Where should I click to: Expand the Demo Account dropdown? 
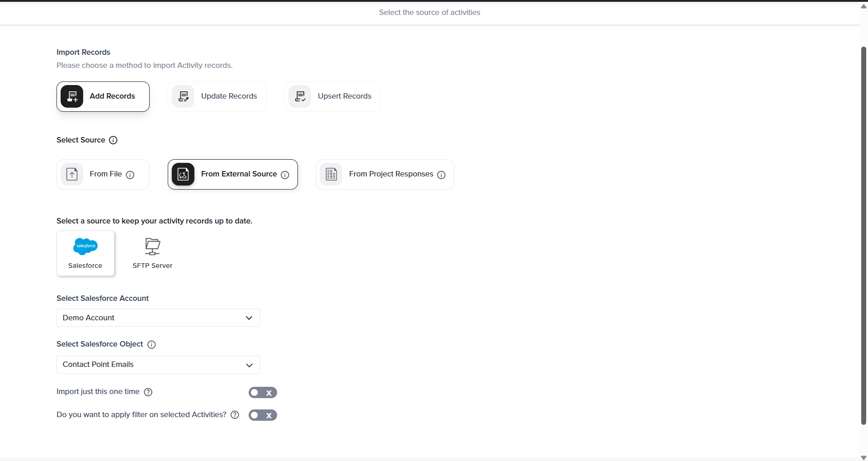click(x=158, y=318)
